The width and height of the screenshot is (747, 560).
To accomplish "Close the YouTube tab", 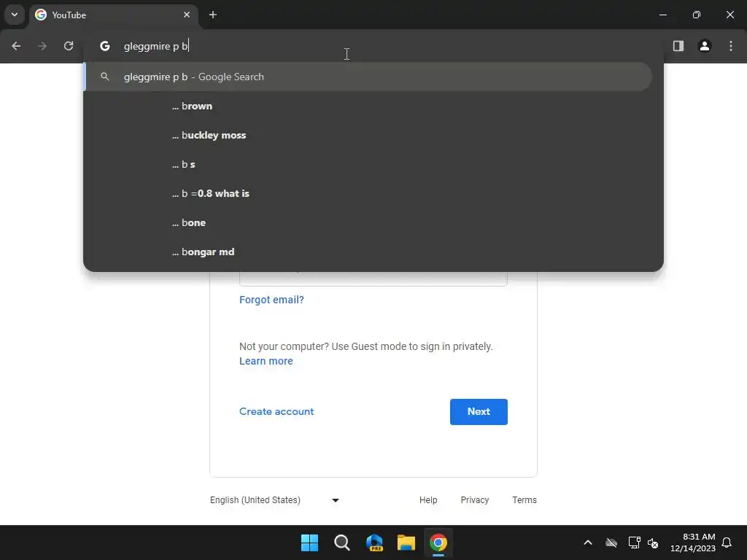I will pos(187,15).
